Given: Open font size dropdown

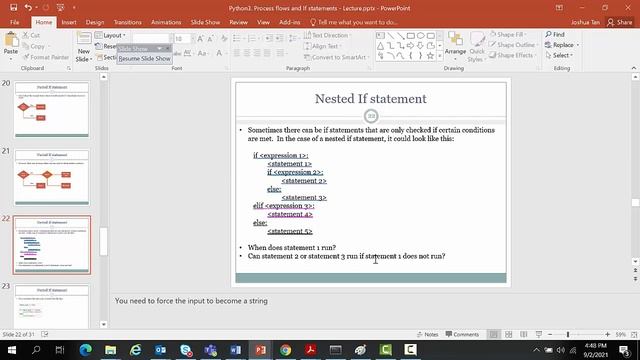Looking at the screenshot, I should (x=193, y=38).
